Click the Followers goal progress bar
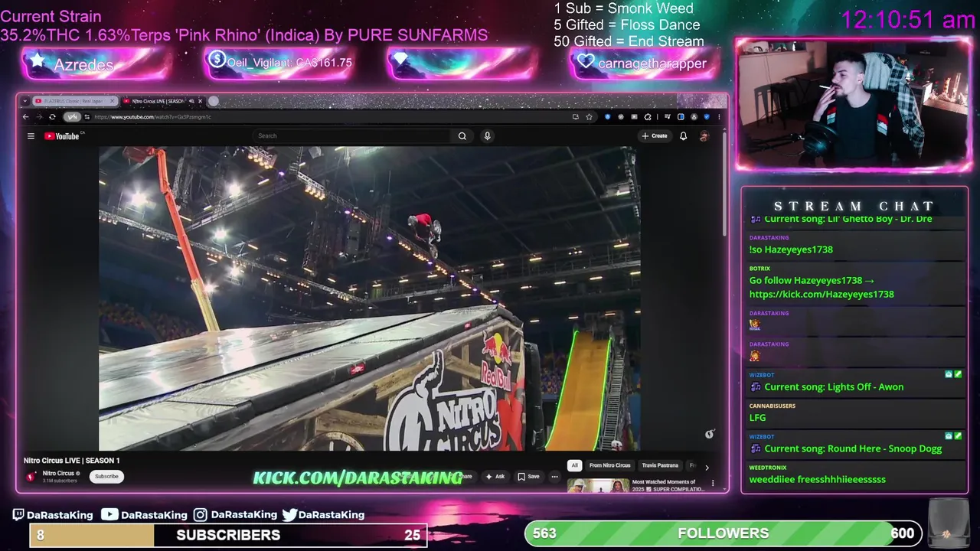 [x=723, y=533]
